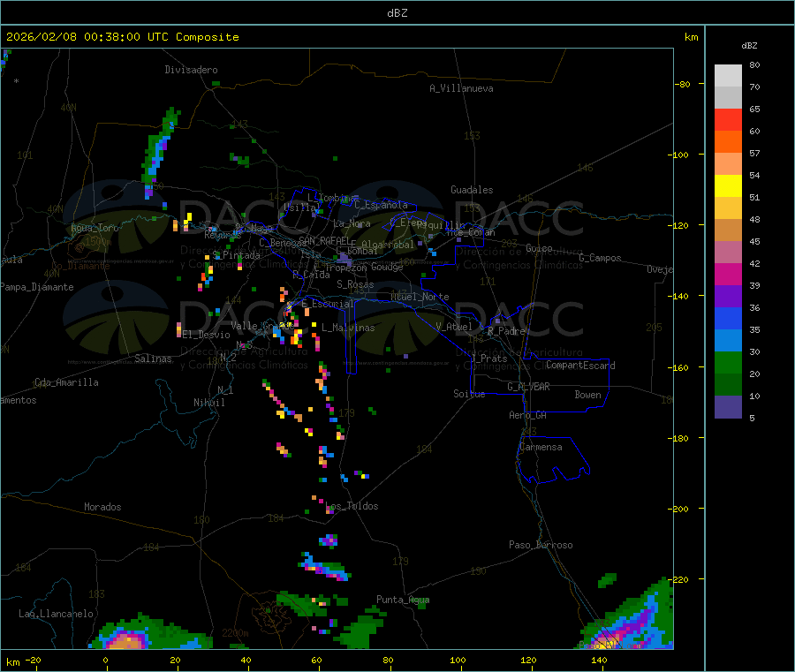Click the Paso_Barroso map label
The width and height of the screenshot is (795, 672).
(541, 545)
